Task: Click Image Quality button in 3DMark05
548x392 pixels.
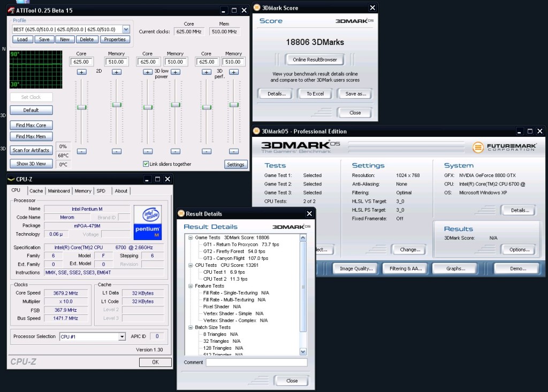Action: [x=356, y=268]
